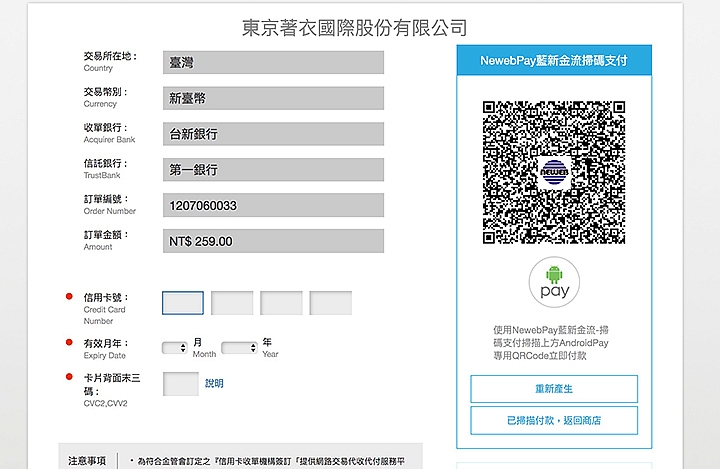The height and width of the screenshot is (469, 720).
Task: Click the 使用NewebPay藍新金流 AndroidPay instruction text
Action: tap(551, 343)
